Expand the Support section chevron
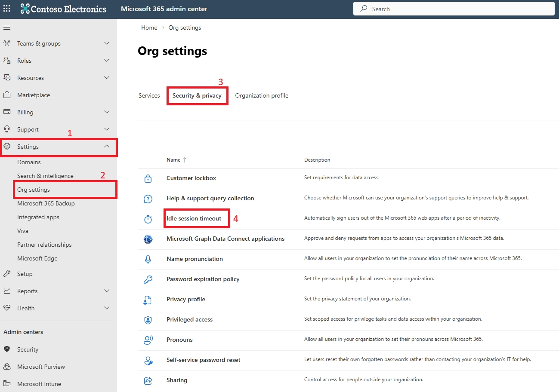 [107, 129]
